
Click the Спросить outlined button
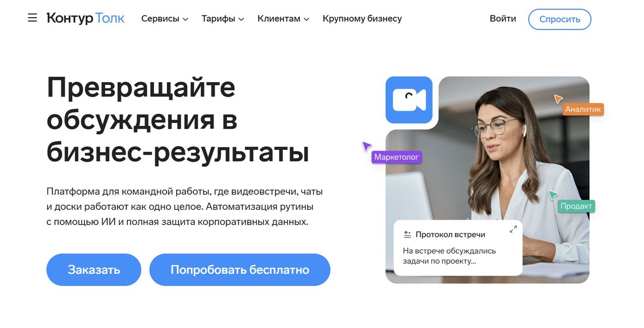(560, 19)
